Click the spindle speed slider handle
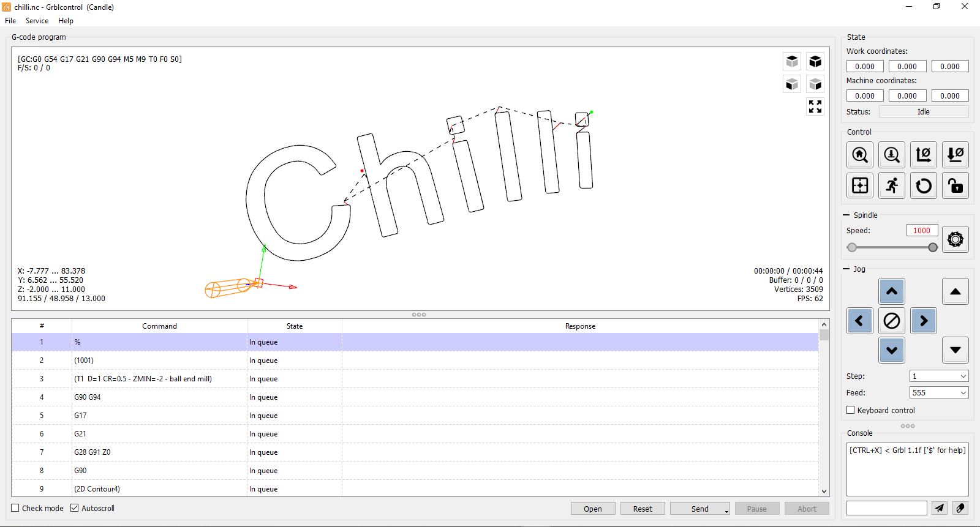 pyautogui.click(x=933, y=247)
